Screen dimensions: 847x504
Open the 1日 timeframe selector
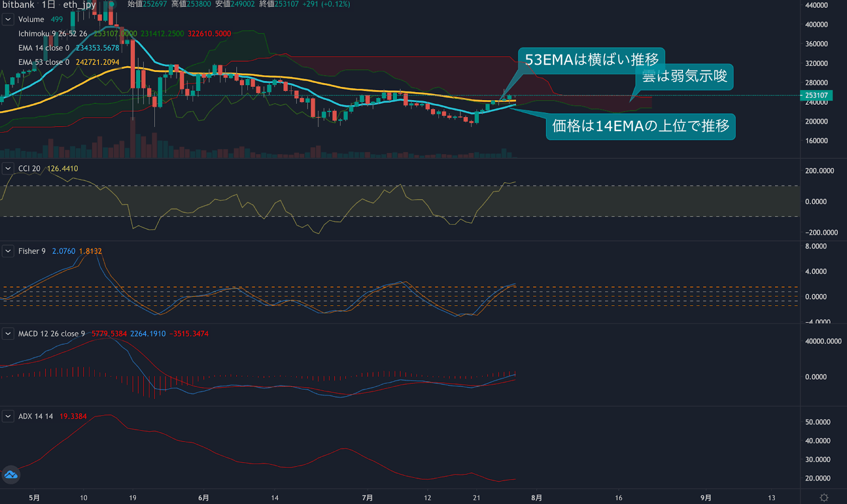click(x=49, y=4)
